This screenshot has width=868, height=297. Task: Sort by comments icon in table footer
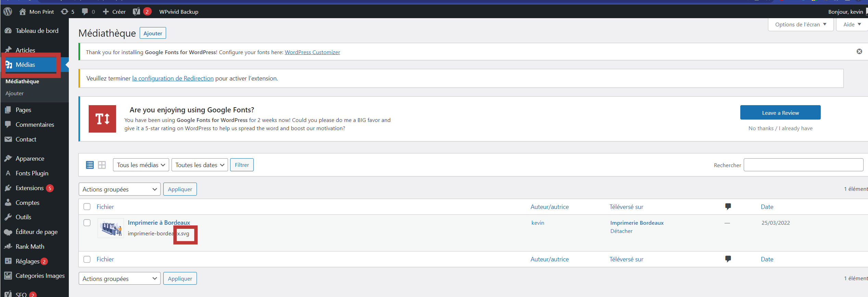(x=728, y=259)
